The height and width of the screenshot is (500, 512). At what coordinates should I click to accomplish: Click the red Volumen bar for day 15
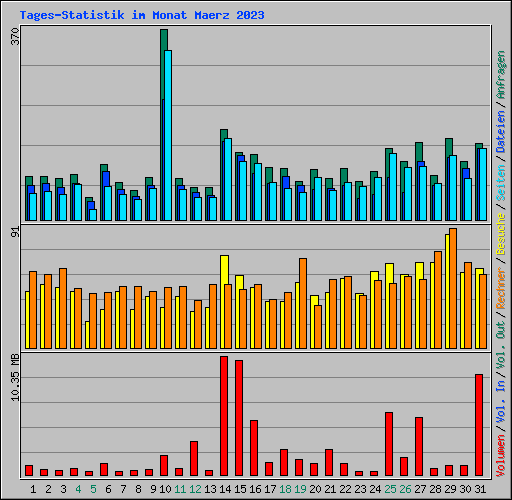[239, 418]
